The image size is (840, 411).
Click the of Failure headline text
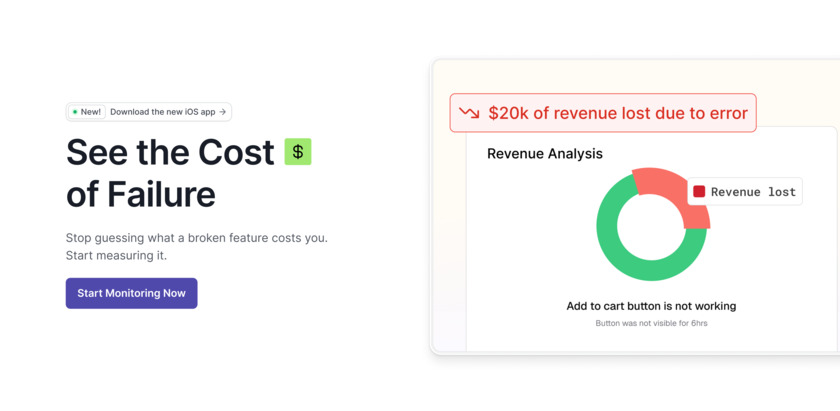(141, 194)
